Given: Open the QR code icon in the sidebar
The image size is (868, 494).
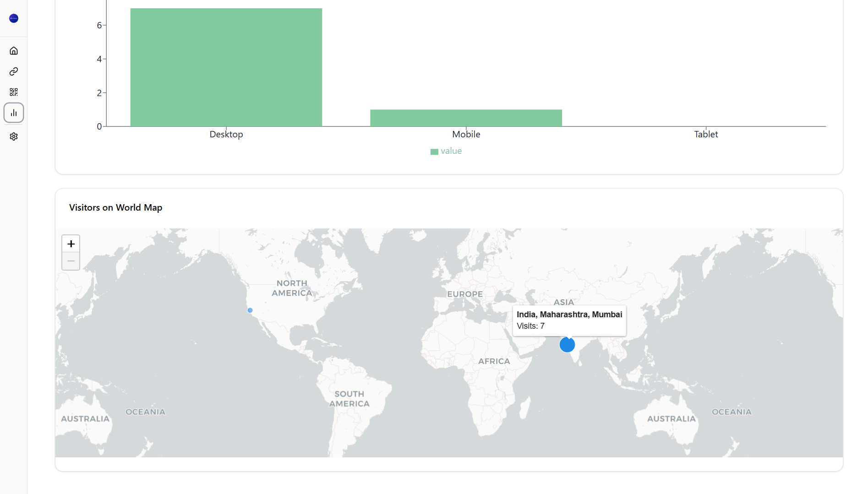Looking at the screenshot, I should [14, 92].
